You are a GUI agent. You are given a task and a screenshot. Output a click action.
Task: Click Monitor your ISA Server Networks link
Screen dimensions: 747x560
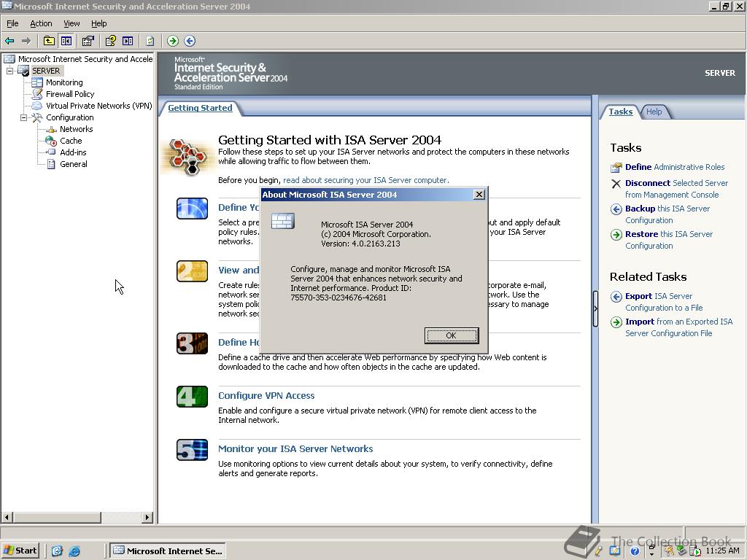click(x=295, y=449)
